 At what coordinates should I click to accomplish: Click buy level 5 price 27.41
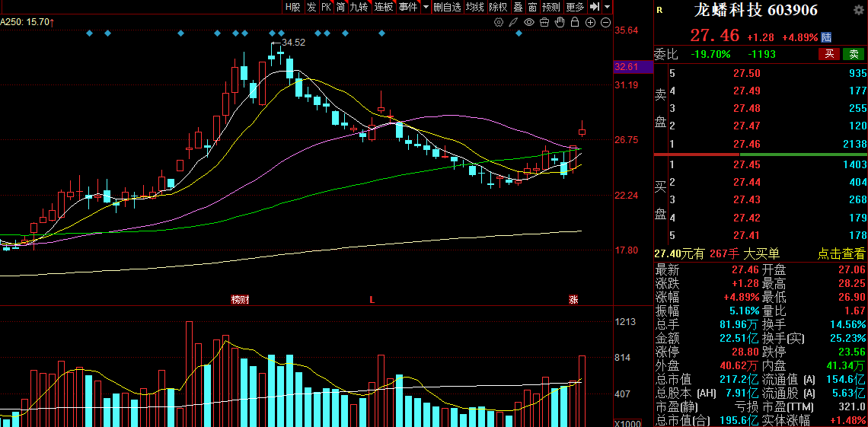tap(748, 235)
